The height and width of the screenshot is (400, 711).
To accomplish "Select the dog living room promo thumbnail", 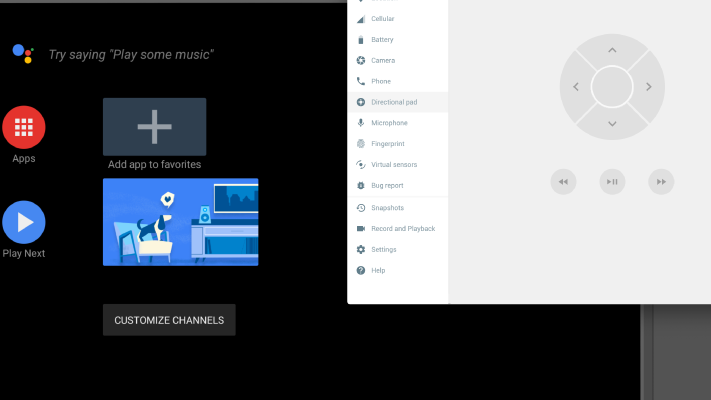I will tap(180, 222).
